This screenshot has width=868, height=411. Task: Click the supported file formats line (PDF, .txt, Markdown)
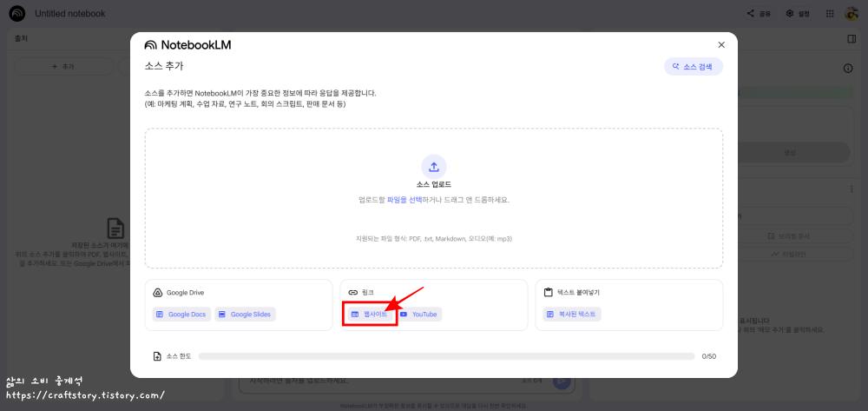tap(433, 239)
